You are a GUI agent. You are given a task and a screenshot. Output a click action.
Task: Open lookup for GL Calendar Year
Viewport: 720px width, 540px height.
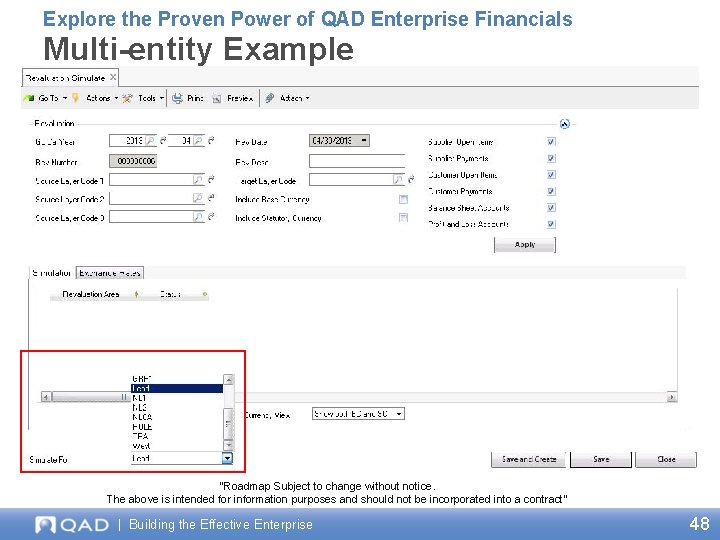150,141
